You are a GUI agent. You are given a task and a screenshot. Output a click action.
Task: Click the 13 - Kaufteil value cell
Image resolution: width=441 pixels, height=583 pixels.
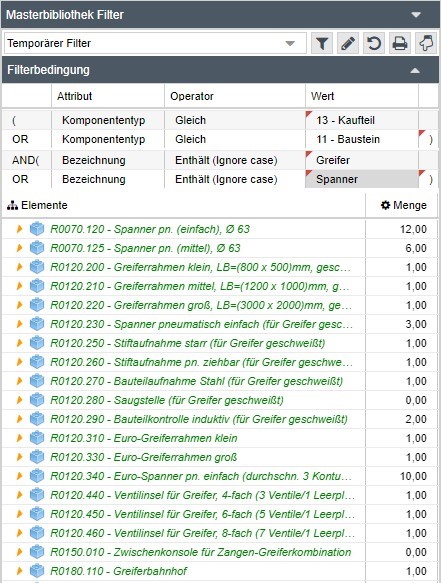point(362,120)
